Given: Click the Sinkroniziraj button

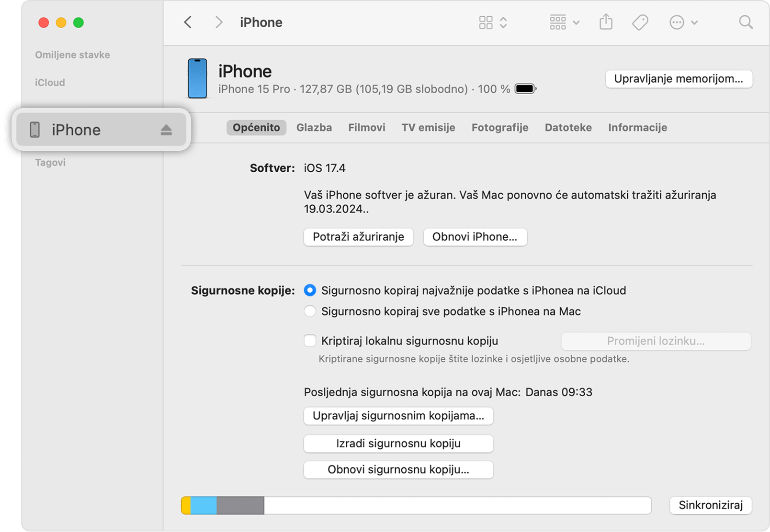Looking at the screenshot, I should tap(711, 505).
